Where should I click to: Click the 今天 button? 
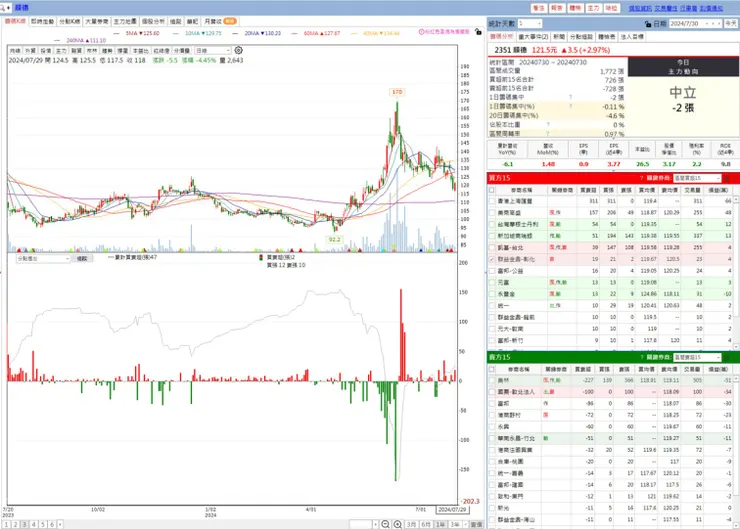tap(731, 24)
